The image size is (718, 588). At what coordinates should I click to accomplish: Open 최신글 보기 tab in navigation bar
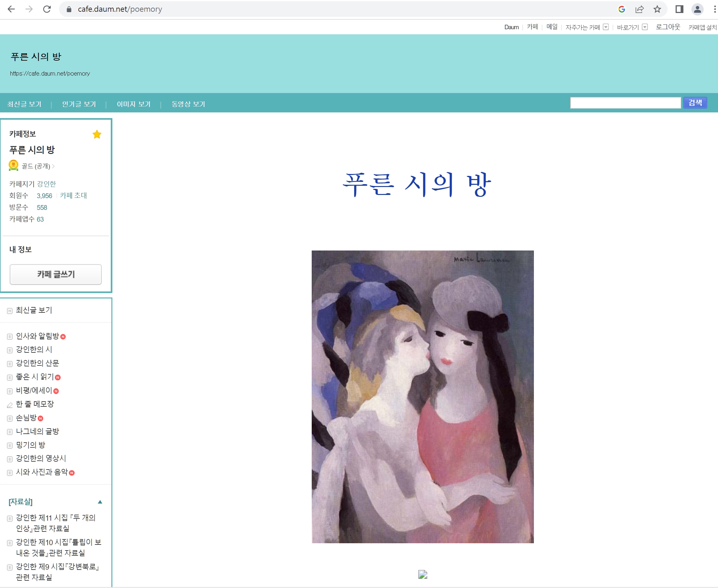pos(24,104)
